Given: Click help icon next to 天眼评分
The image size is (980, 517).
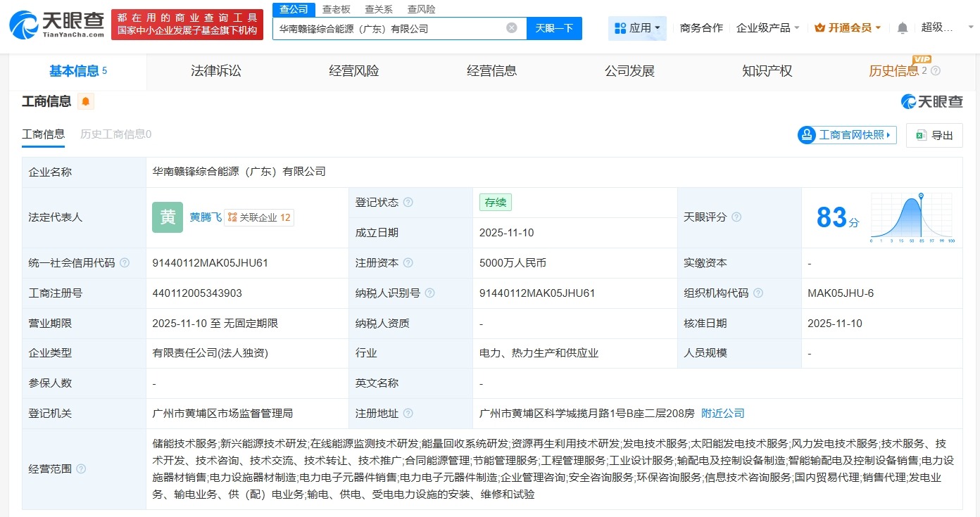Looking at the screenshot, I should [736, 217].
